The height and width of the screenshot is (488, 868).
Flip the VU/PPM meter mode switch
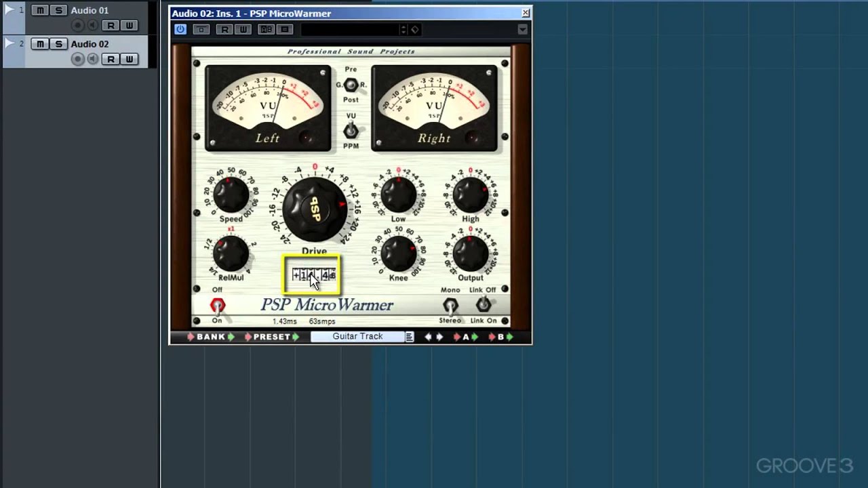[351, 131]
